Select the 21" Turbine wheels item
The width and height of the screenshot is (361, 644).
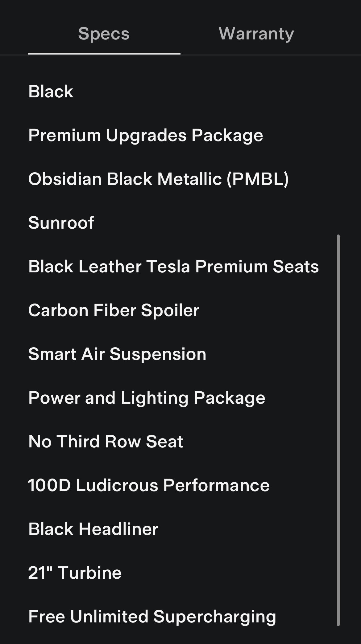tap(75, 573)
